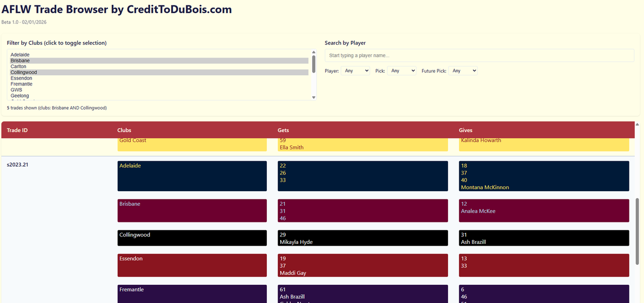Click the Adelaide club cell

coord(192,176)
